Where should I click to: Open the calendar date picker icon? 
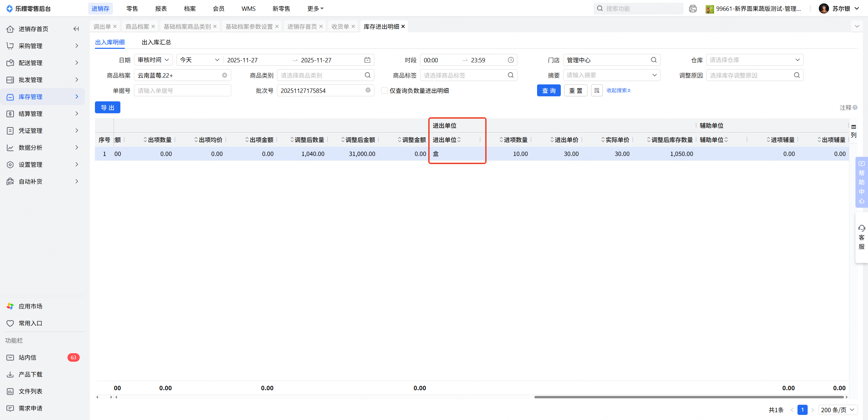(367, 60)
